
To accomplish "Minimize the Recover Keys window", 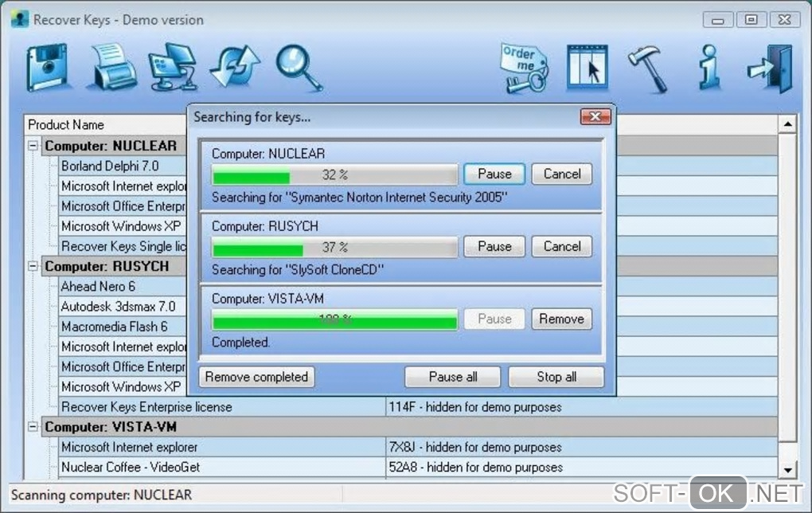I will pos(718,20).
